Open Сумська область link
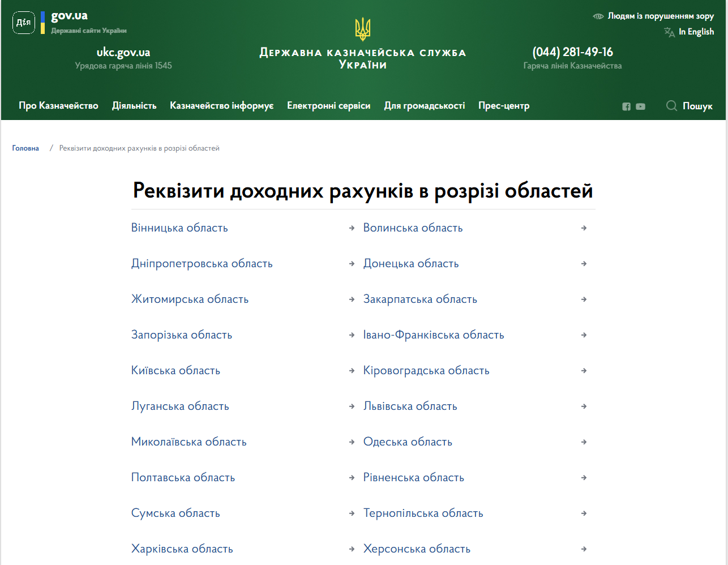The width and height of the screenshot is (728, 565). click(175, 513)
